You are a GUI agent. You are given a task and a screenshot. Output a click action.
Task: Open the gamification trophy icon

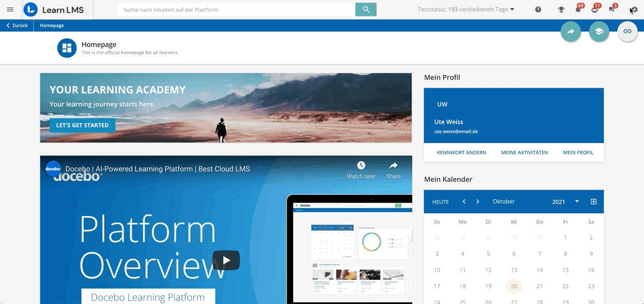click(x=561, y=9)
